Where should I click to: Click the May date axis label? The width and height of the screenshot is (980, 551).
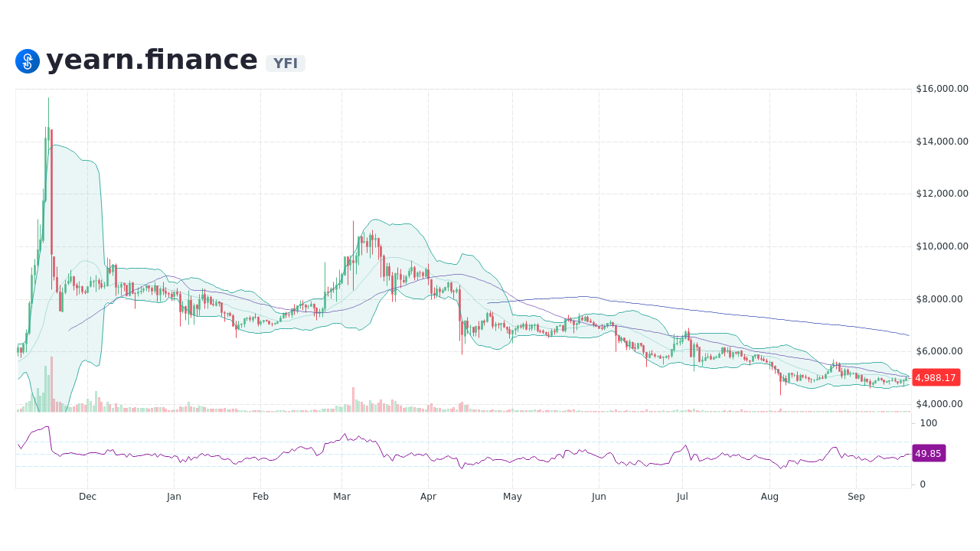point(512,497)
